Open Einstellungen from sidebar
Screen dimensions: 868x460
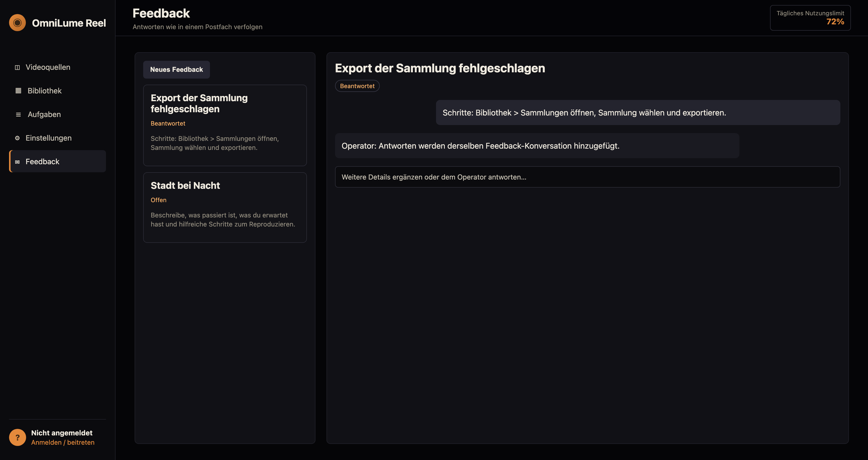58,138
